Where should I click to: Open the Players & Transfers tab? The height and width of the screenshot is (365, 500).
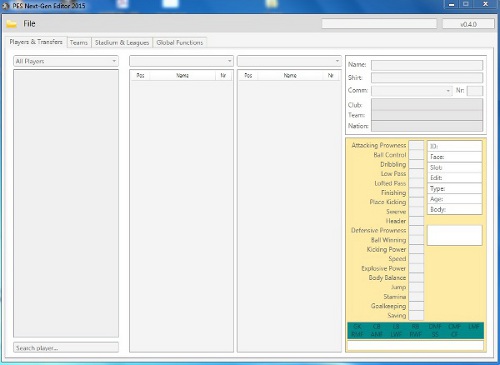click(x=36, y=42)
